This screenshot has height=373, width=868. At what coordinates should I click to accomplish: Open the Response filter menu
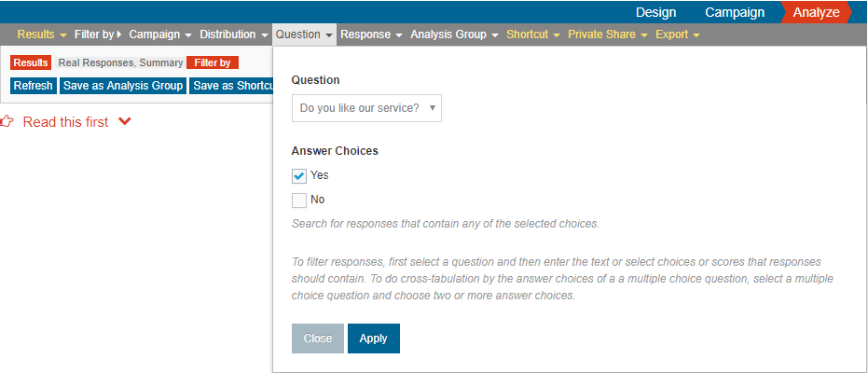click(371, 35)
